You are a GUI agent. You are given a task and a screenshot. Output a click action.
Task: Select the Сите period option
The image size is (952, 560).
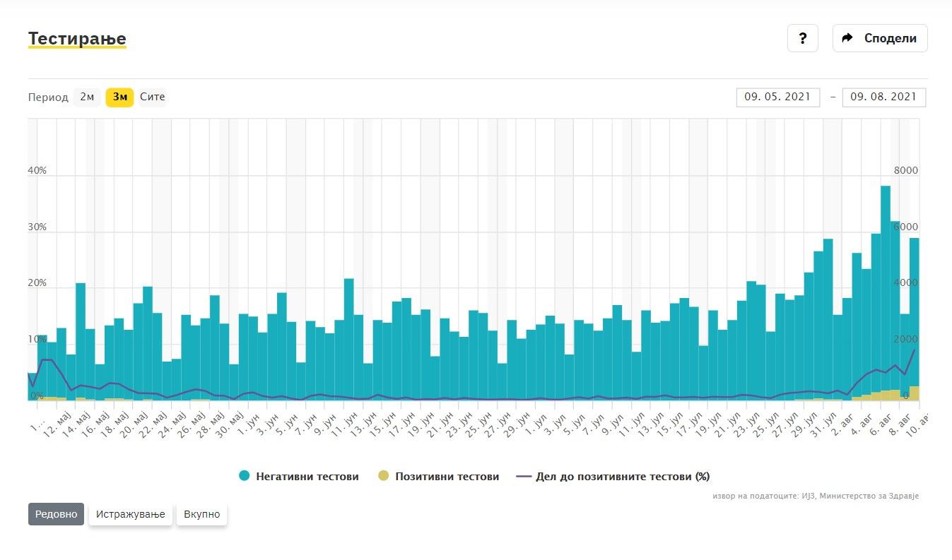point(152,97)
